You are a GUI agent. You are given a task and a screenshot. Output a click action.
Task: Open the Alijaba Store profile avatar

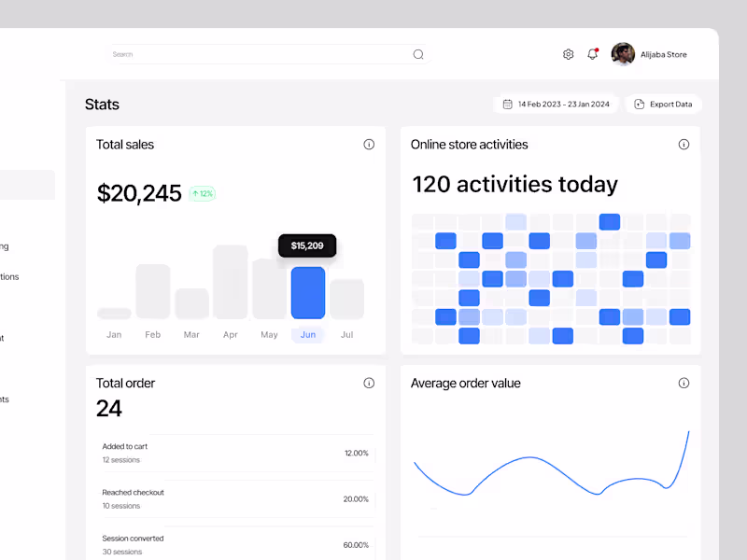click(x=623, y=54)
